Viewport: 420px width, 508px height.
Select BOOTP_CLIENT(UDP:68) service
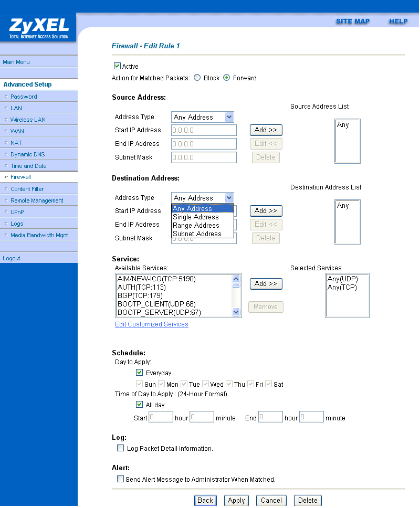pos(174,304)
